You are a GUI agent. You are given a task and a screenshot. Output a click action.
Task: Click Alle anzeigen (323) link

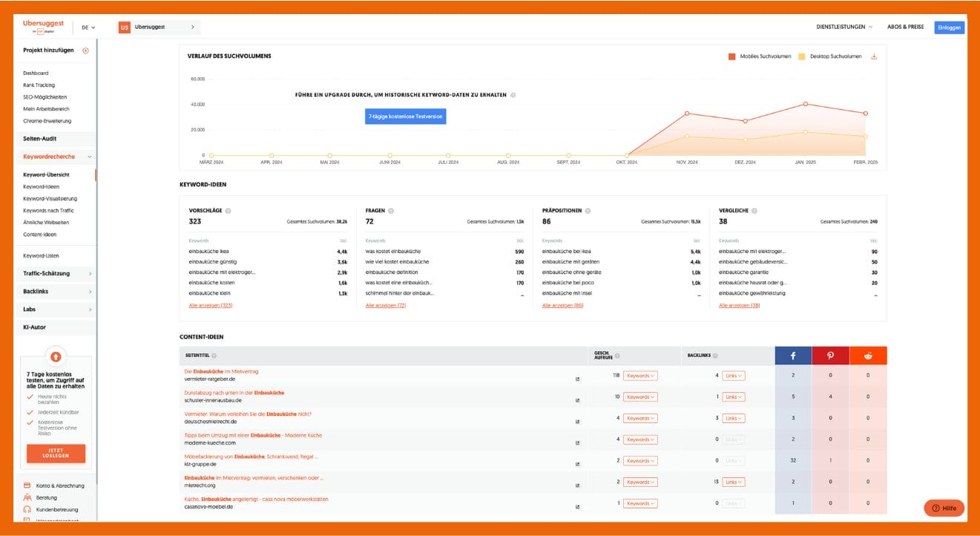211,305
